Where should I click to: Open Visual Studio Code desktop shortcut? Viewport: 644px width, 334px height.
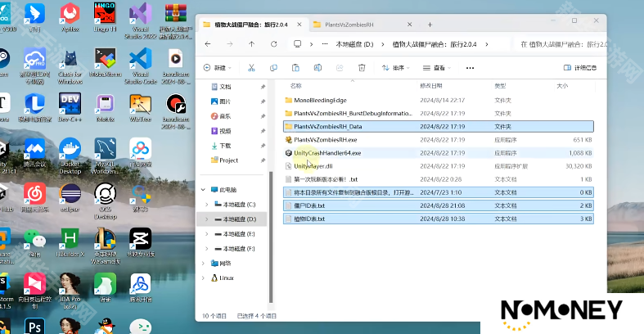click(x=141, y=65)
